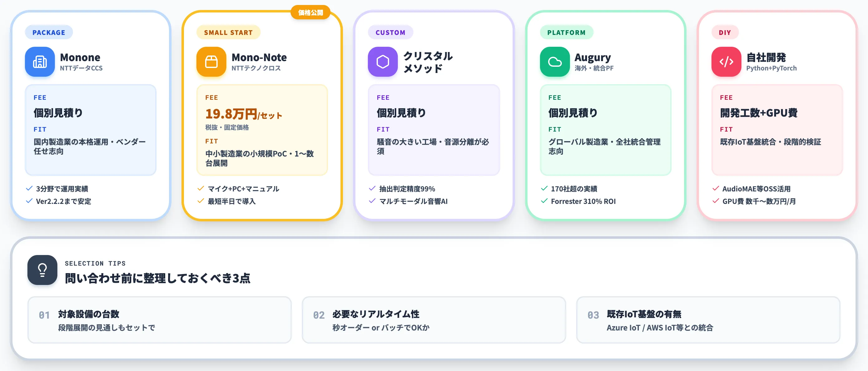Click 国内製造業の本格運用 fit description
Image resolution: width=868 pixels, height=371 pixels.
point(89,146)
